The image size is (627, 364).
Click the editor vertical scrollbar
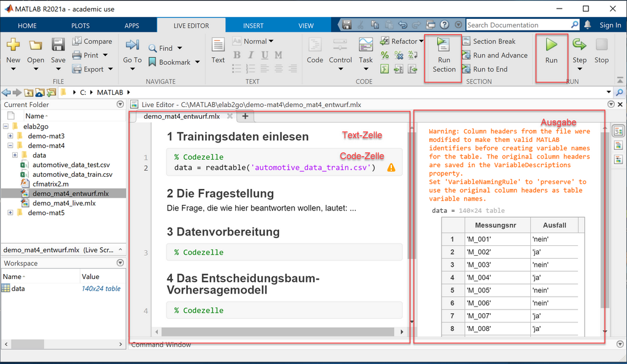point(411,195)
